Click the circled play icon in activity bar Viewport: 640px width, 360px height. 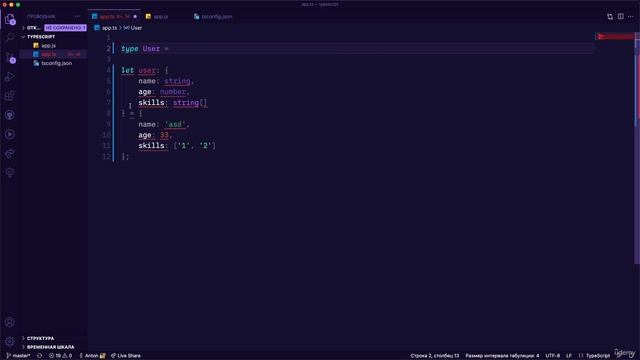click(x=10, y=134)
